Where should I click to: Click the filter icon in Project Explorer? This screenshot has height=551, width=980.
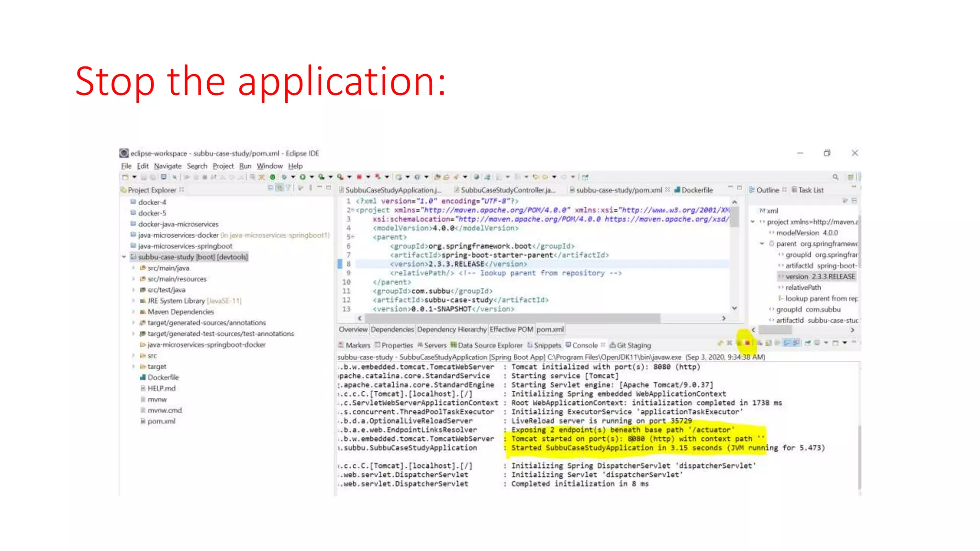tap(288, 188)
